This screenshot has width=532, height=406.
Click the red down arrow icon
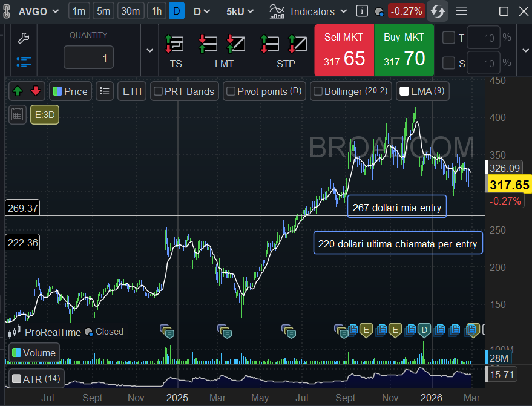click(36, 91)
